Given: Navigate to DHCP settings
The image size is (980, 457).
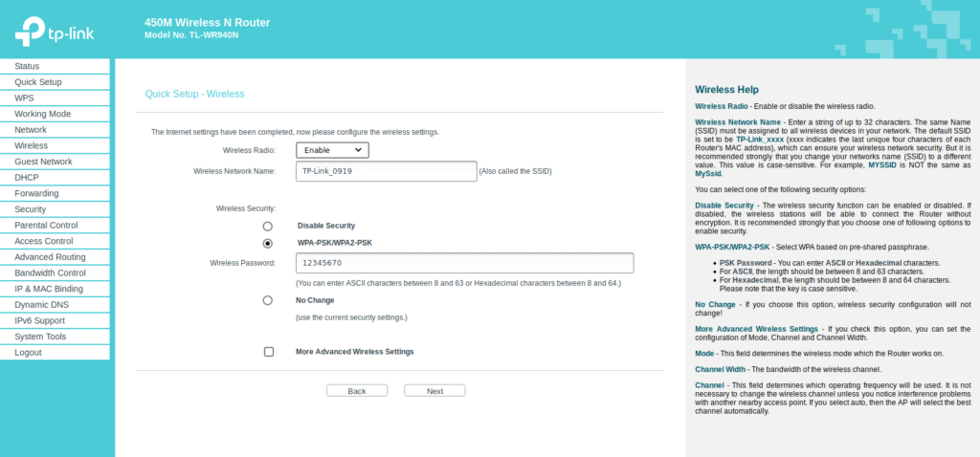Looking at the screenshot, I should pyautogui.click(x=27, y=177).
